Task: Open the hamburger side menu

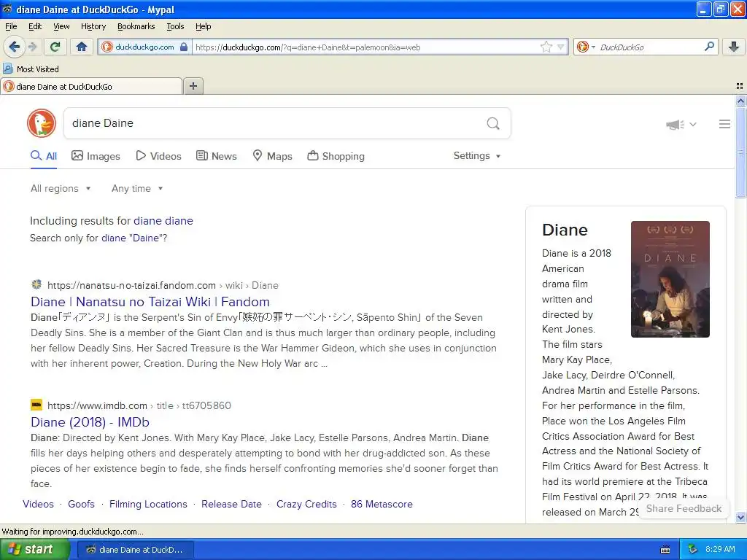Action: pos(724,124)
